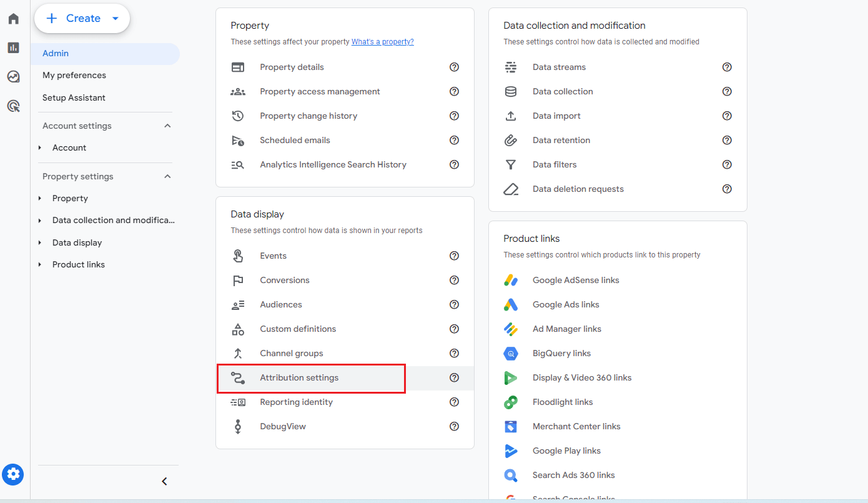Click the Events touch icon
This screenshot has width=868, height=503.
coord(238,256)
